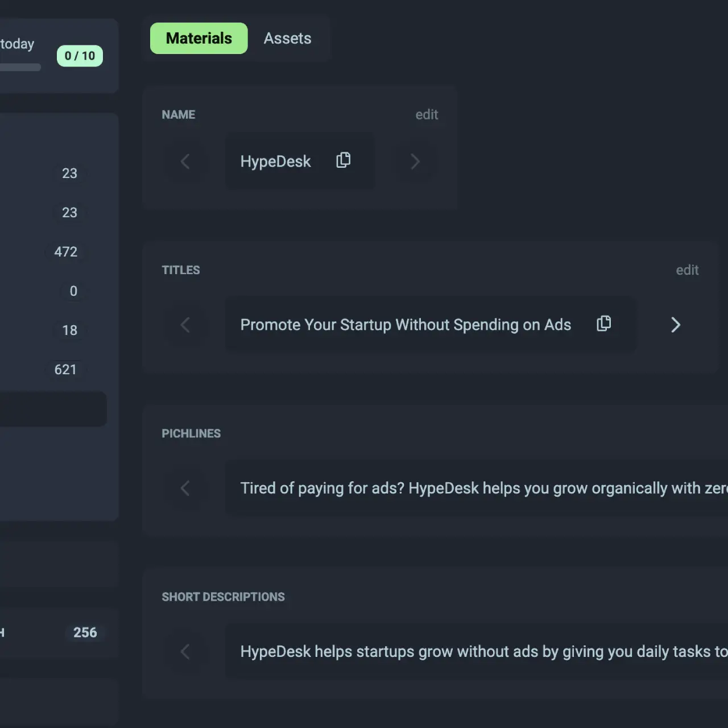Click edit link in NAME section
Viewport: 728px width, 728px height.
click(427, 114)
